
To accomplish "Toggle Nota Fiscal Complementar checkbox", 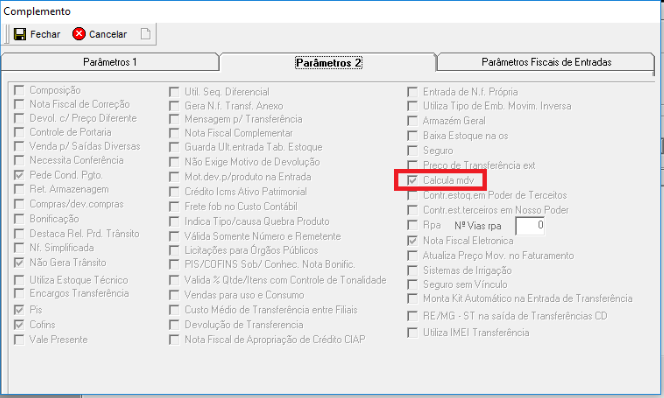I will click(174, 133).
